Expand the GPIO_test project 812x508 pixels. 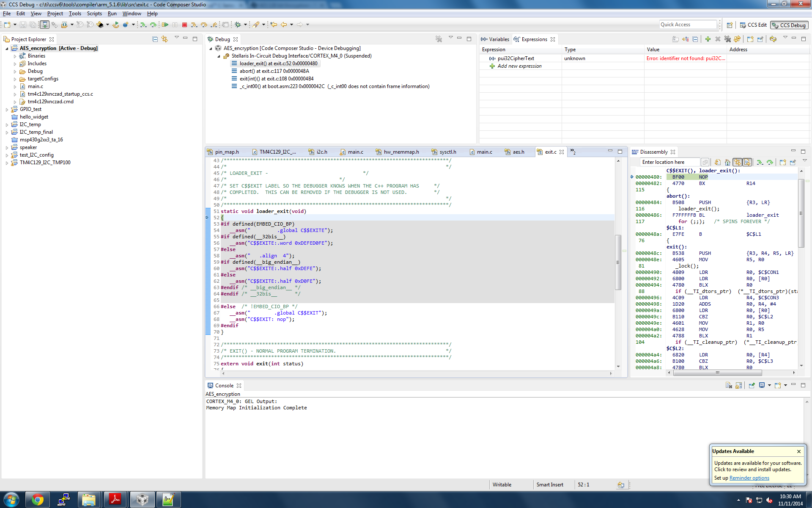pyautogui.click(x=7, y=109)
